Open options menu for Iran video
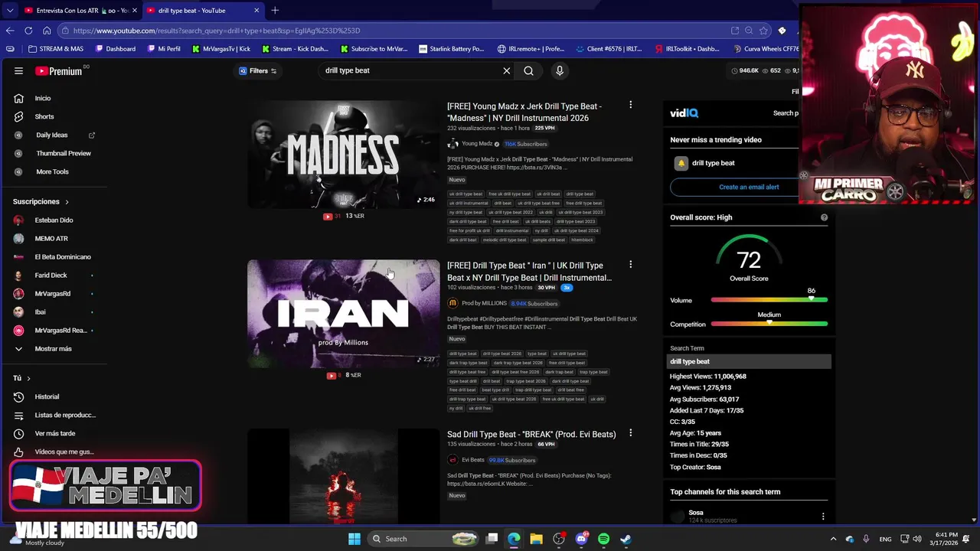This screenshot has width=980, height=551. click(630, 264)
